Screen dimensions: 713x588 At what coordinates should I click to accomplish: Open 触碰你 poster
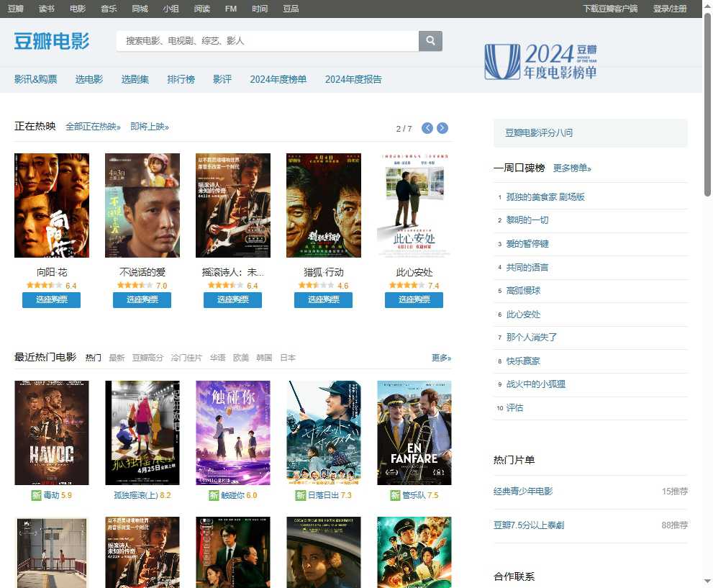pos(233,433)
